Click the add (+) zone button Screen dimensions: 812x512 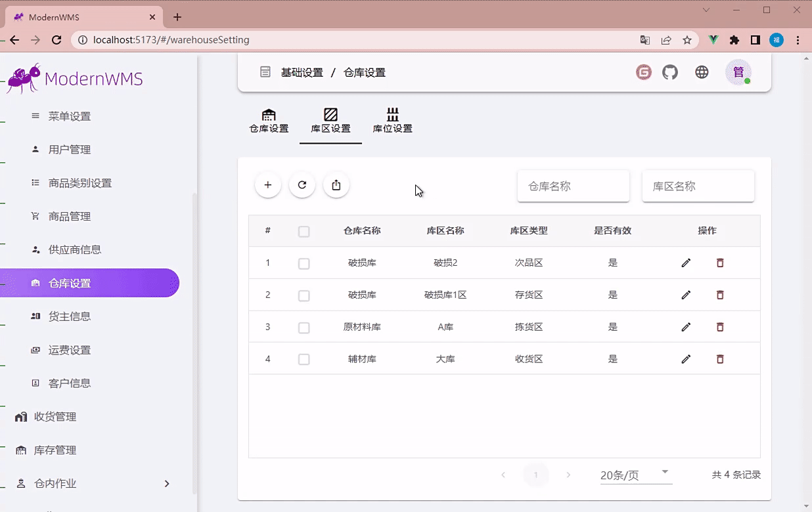point(268,185)
